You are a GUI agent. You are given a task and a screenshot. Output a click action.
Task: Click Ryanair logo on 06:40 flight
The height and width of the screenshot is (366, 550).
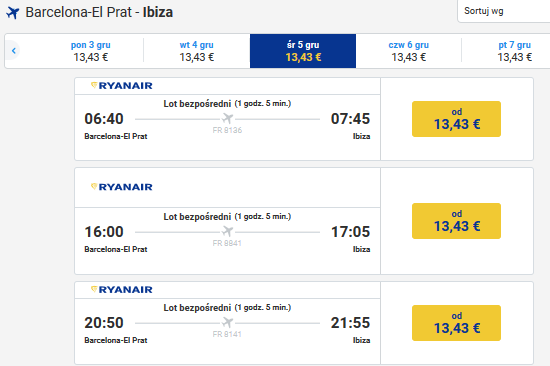[121, 86]
